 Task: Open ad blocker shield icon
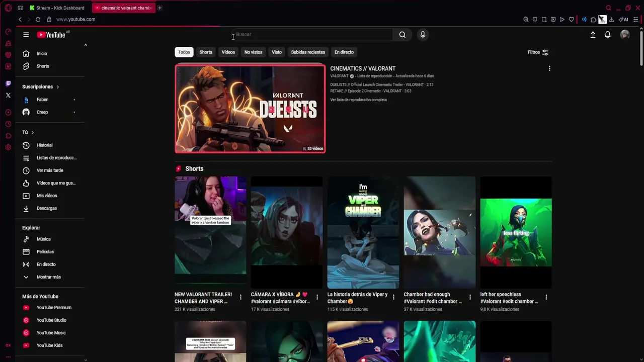[x=553, y=20]
